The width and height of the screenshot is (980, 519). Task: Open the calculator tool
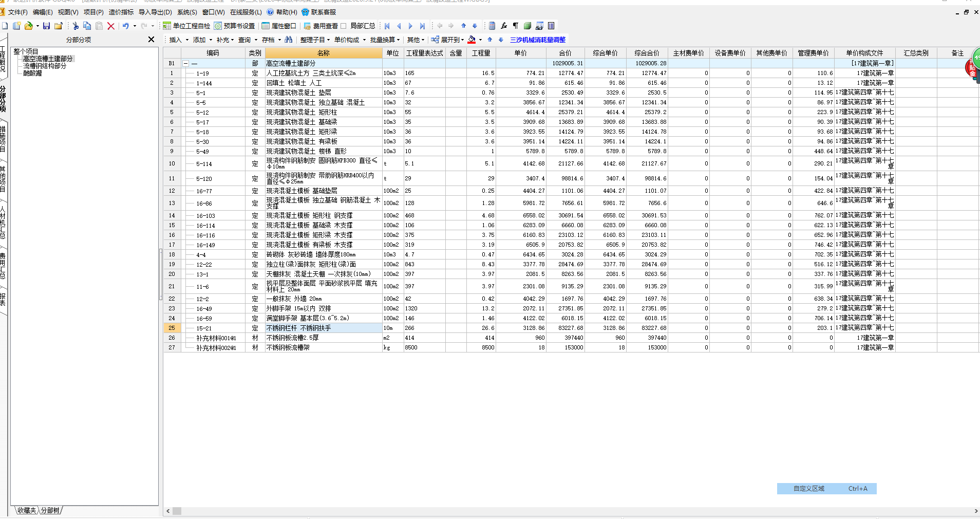492,26
